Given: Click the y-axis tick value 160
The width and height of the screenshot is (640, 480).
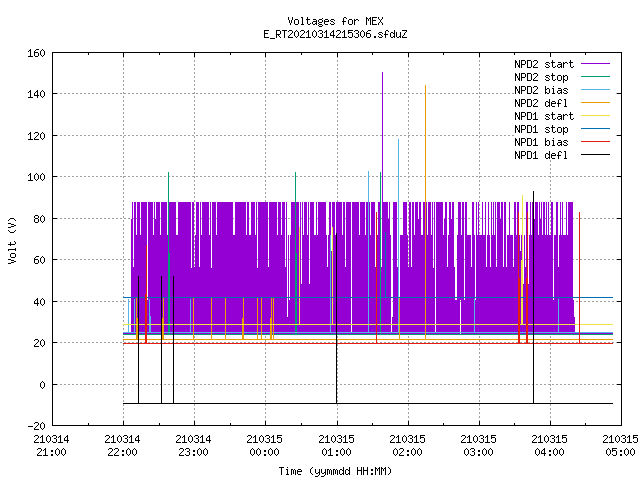Looking at the screenshot, I should click(x=36, y=53).
